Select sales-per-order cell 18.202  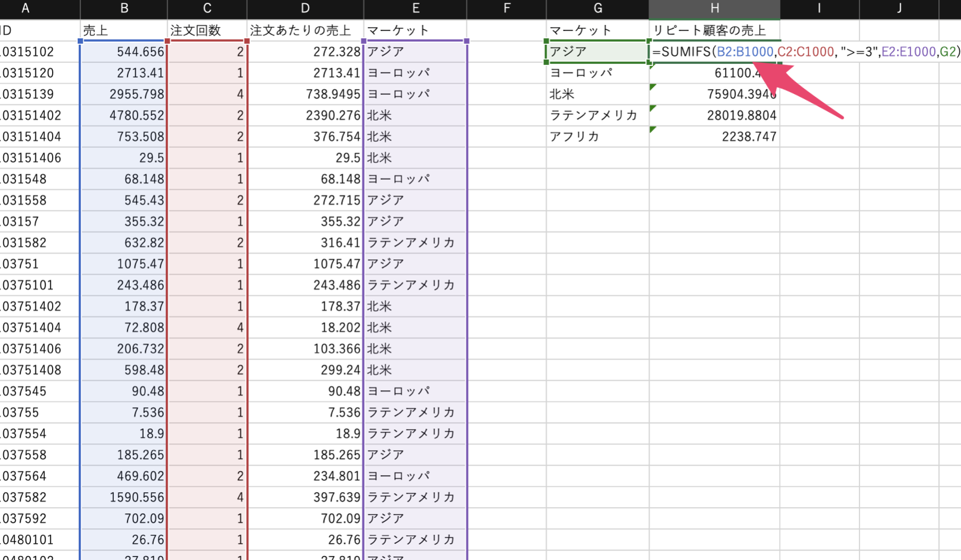(305, 327)
